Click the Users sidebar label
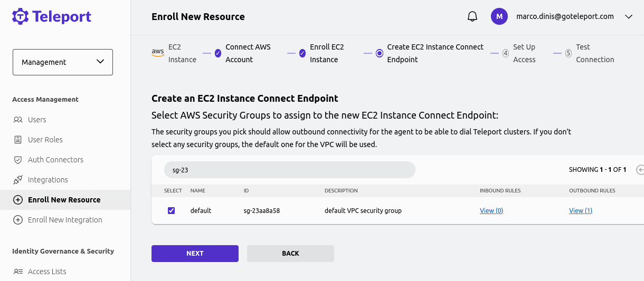 tap(37, 120)
